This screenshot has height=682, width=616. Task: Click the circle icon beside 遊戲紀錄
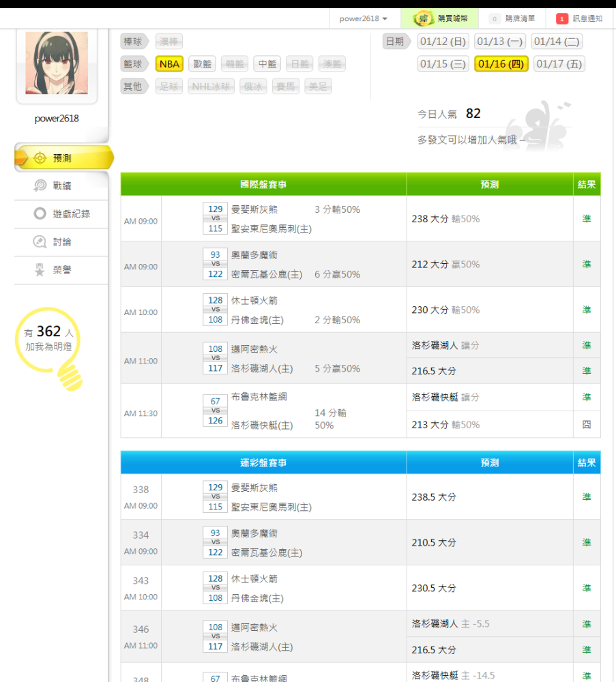tap(40, 213)
